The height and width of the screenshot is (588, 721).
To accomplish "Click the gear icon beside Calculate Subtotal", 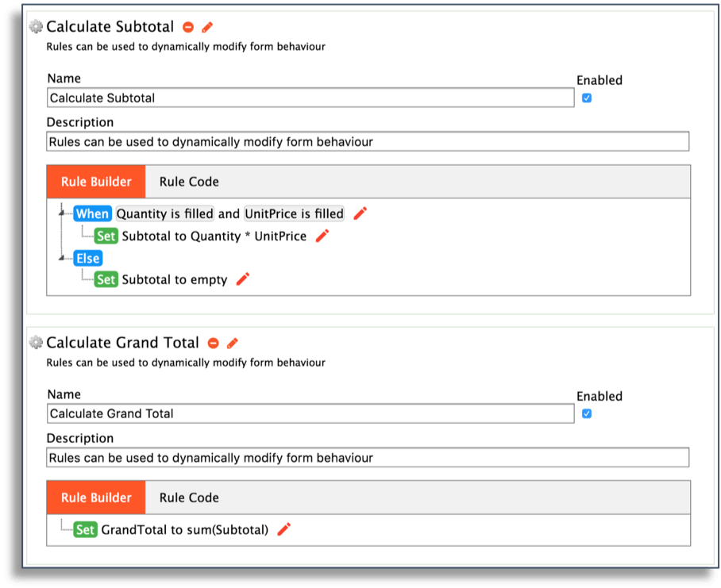I will (35, 26).
